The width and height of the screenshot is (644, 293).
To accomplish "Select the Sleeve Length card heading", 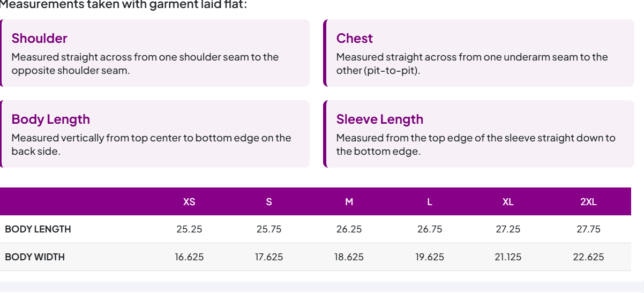I will [x=379, y=119].
